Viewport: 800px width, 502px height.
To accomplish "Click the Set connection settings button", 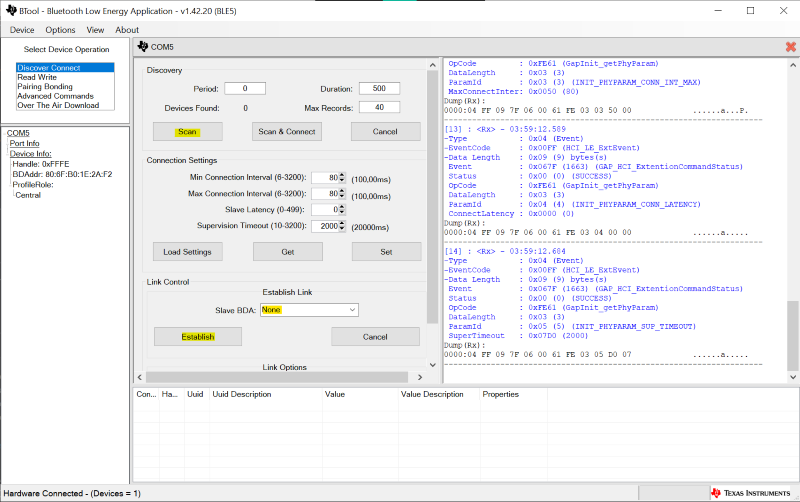I will (x=386, y=252).
